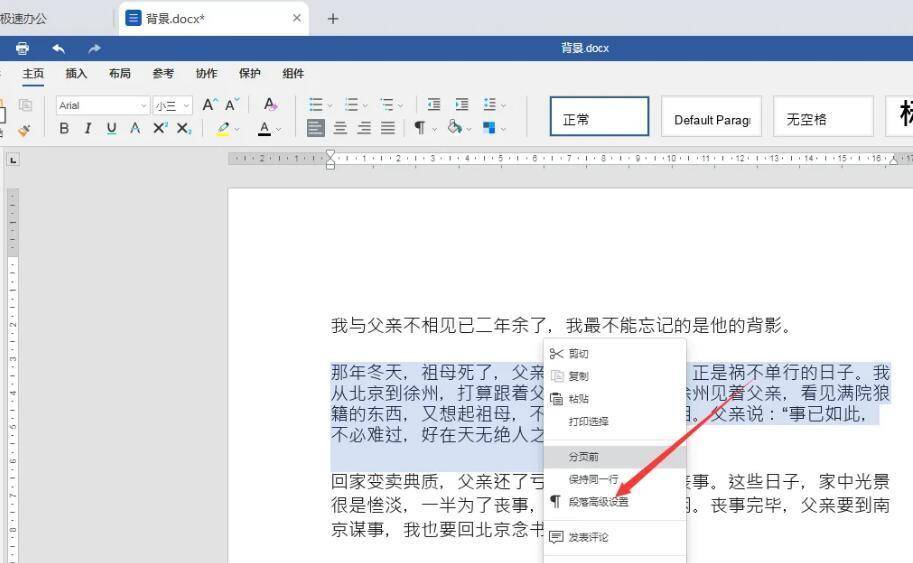Select 分页前 in the context menu

(x=615, y=457)
